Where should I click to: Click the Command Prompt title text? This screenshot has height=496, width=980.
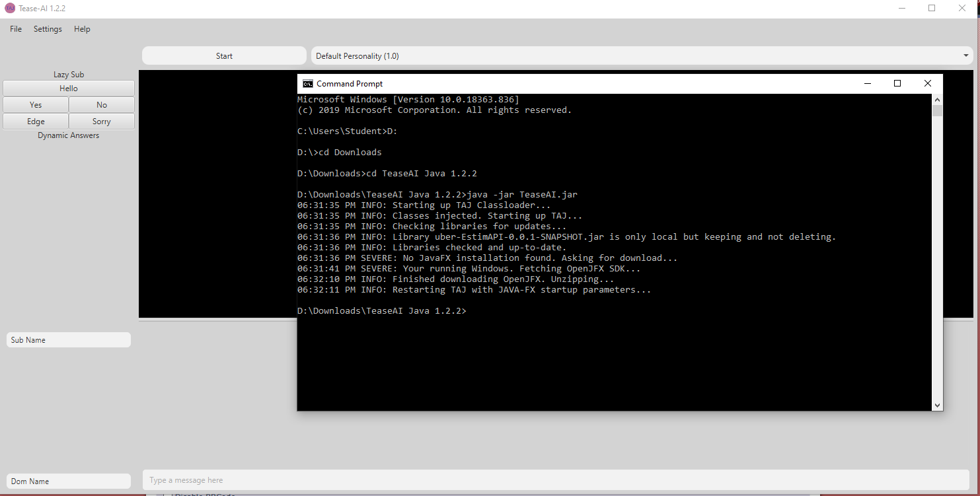[x=350, y=84]
